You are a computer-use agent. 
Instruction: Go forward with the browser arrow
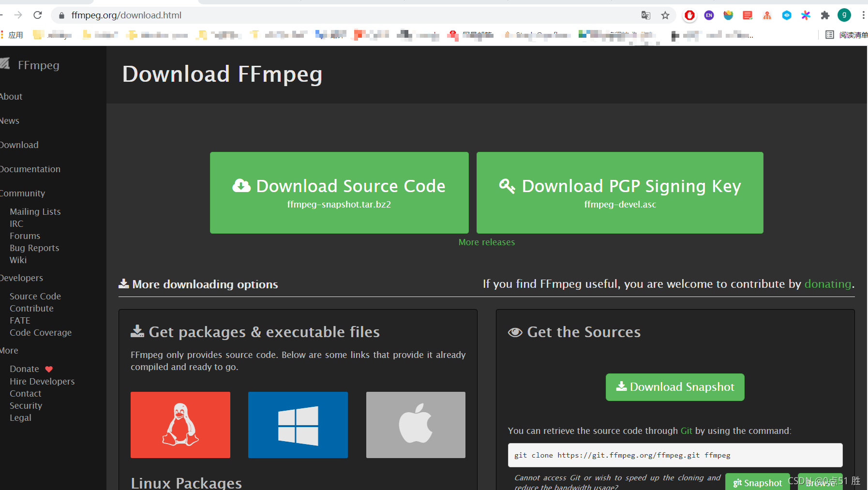(x=18, y=15)
